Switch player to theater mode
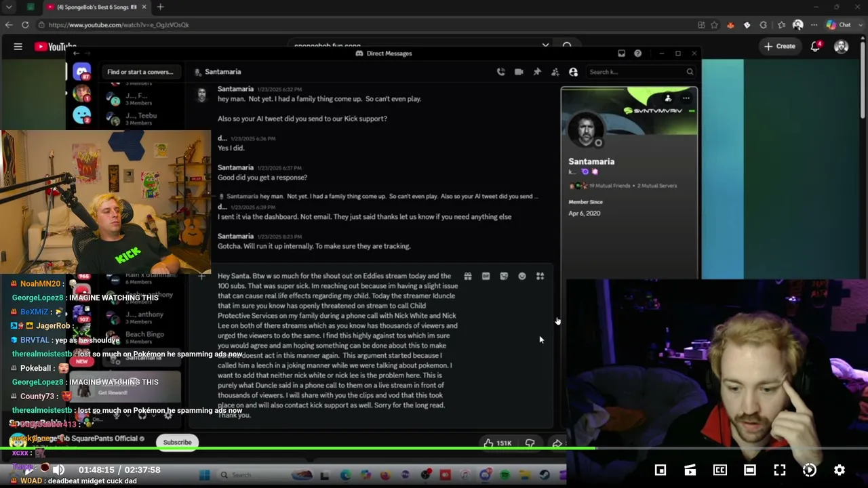This screenshot has width=868, height=488. 750,470
